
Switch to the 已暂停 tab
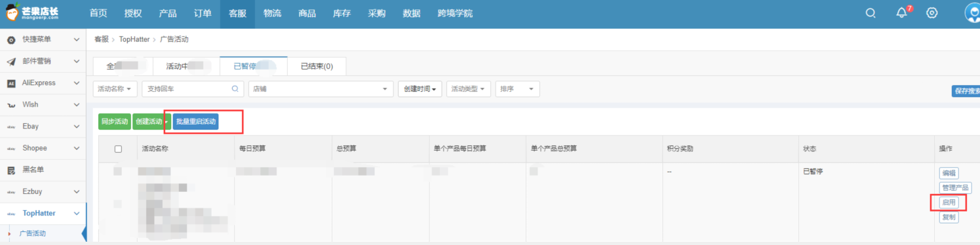click(254, 66)
